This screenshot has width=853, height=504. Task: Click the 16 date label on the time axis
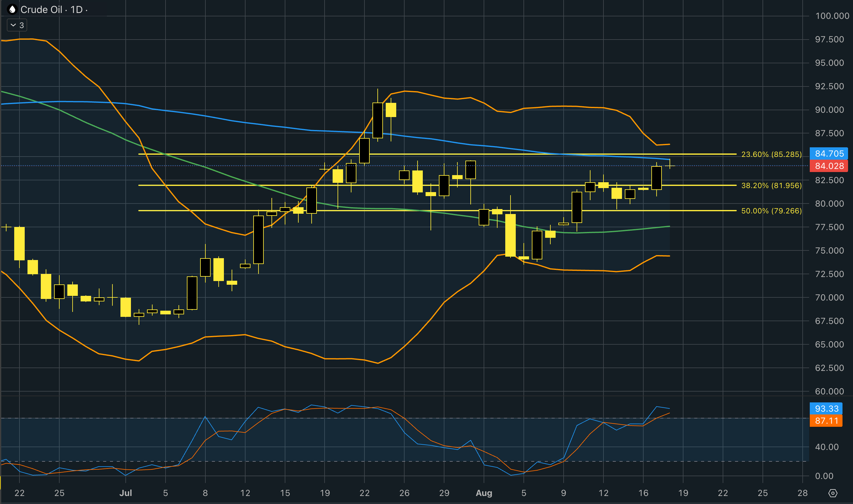[643, 493]
